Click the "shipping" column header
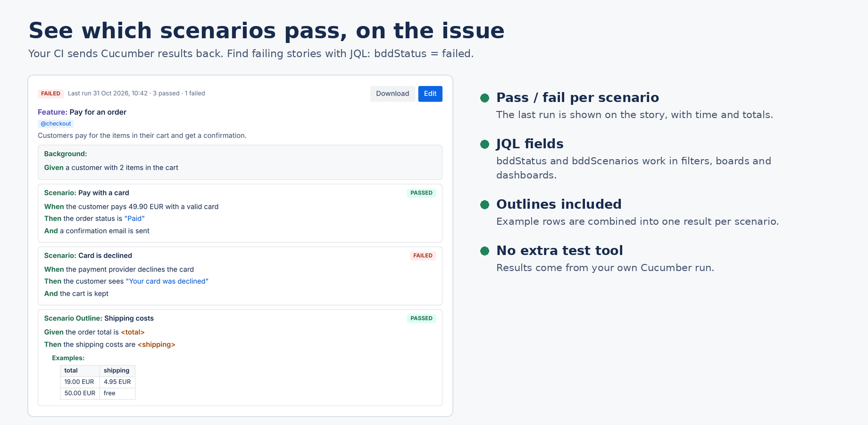The width and height of the screenshot is (868, 425). [117, 371]
